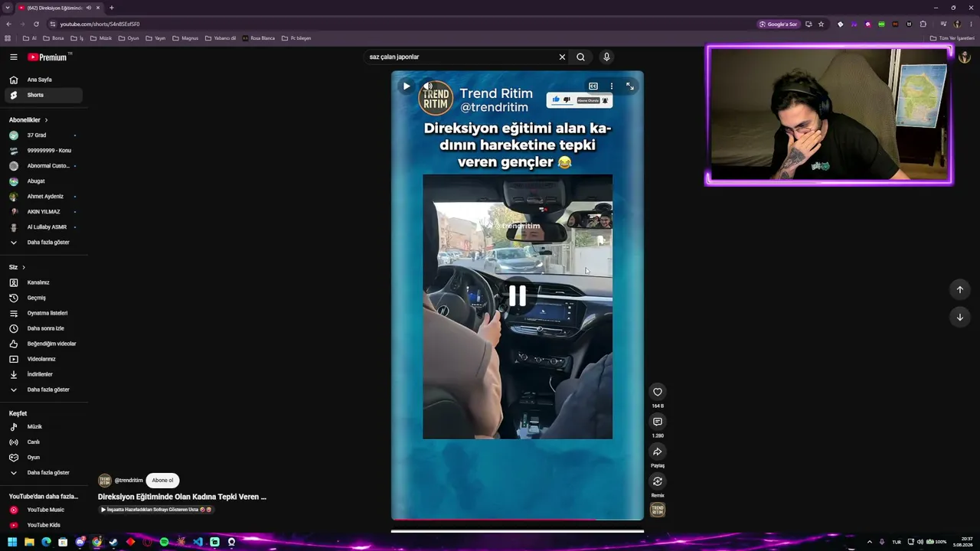Open Geçmiş watch history

pos(44,298)
